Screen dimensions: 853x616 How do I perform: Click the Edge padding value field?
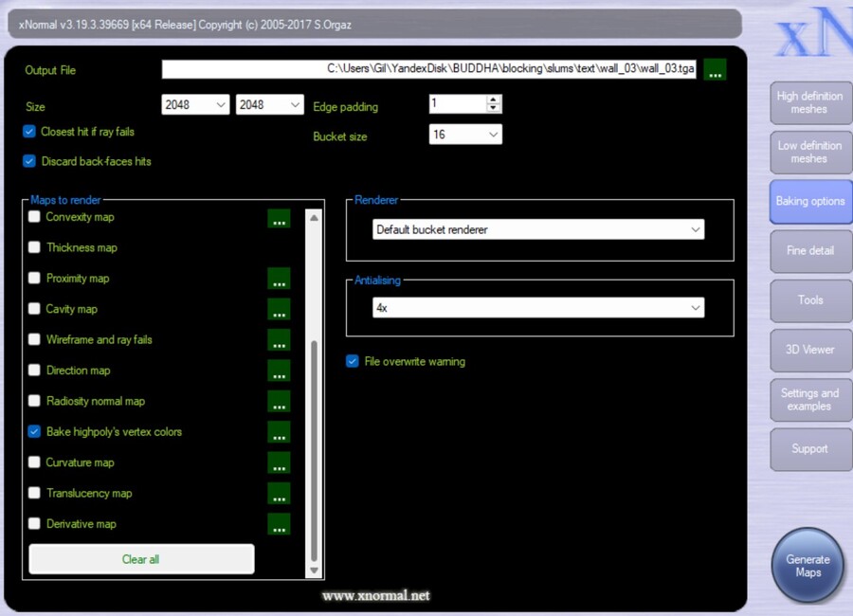point(458,104)
